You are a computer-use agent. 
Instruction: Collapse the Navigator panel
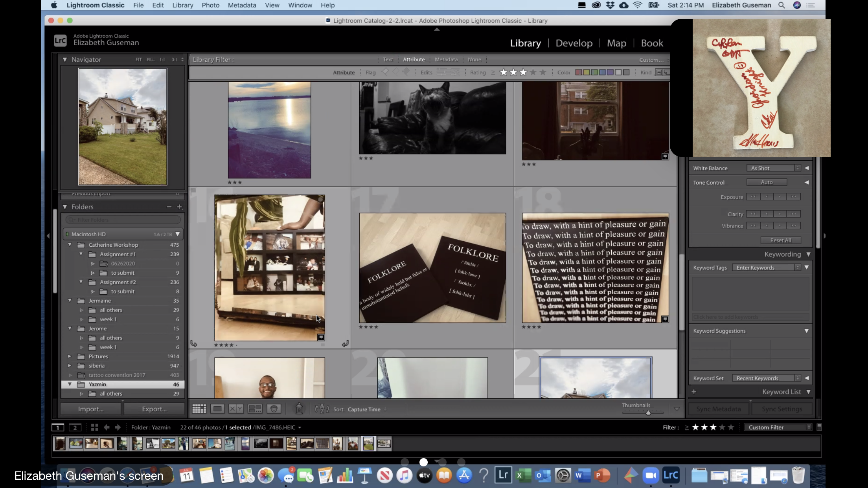(65, 60)
